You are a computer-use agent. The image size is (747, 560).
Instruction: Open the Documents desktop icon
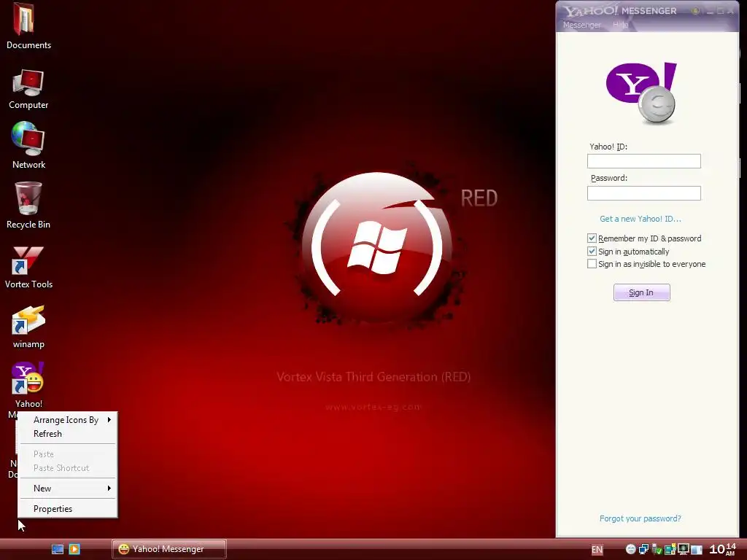pos(28,26)
